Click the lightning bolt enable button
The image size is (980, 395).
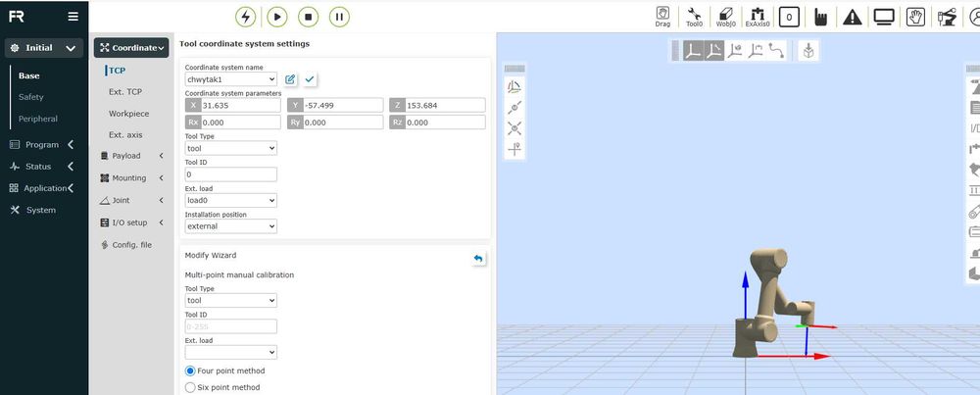[x=246, y=17]
